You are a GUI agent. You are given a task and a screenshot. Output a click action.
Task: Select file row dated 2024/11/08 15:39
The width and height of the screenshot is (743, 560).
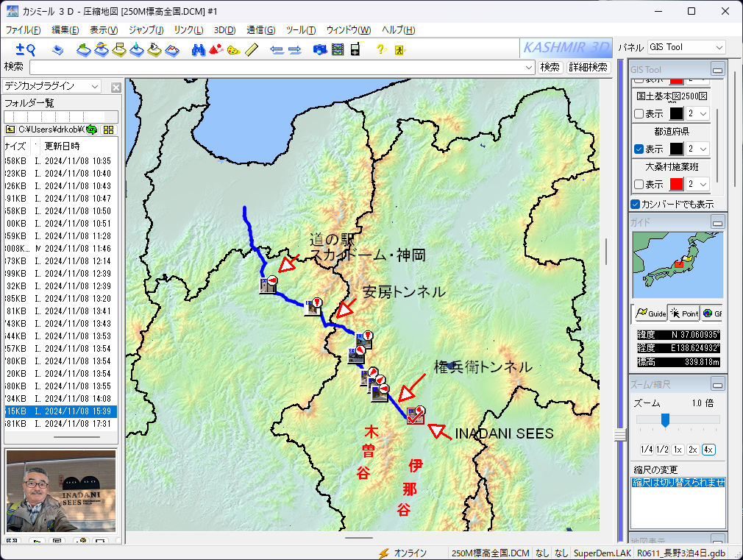click(60, 411)
